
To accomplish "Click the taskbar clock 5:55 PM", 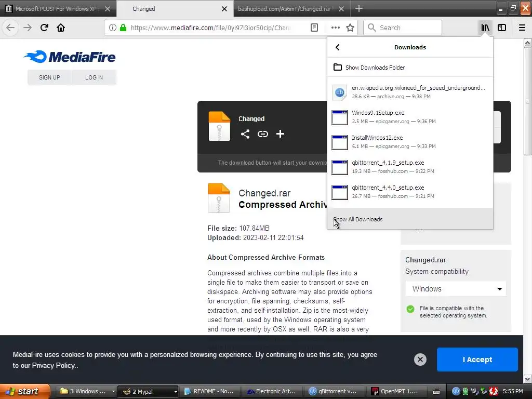I will coord(513,391).
